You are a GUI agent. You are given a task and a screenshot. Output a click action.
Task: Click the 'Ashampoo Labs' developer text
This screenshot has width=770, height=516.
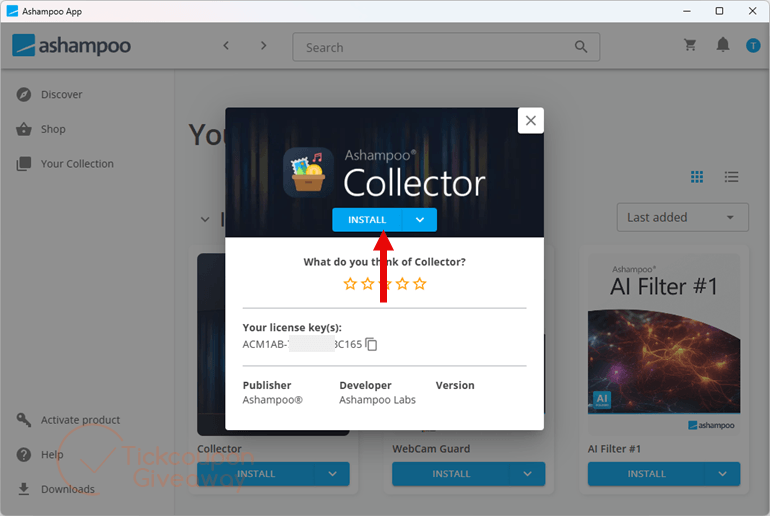(377, 400)
